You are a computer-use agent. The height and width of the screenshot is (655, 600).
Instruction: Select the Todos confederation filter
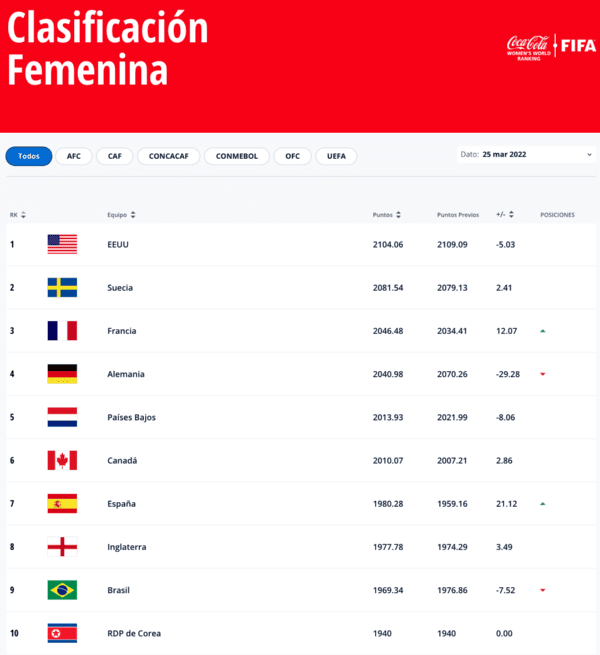29,156
